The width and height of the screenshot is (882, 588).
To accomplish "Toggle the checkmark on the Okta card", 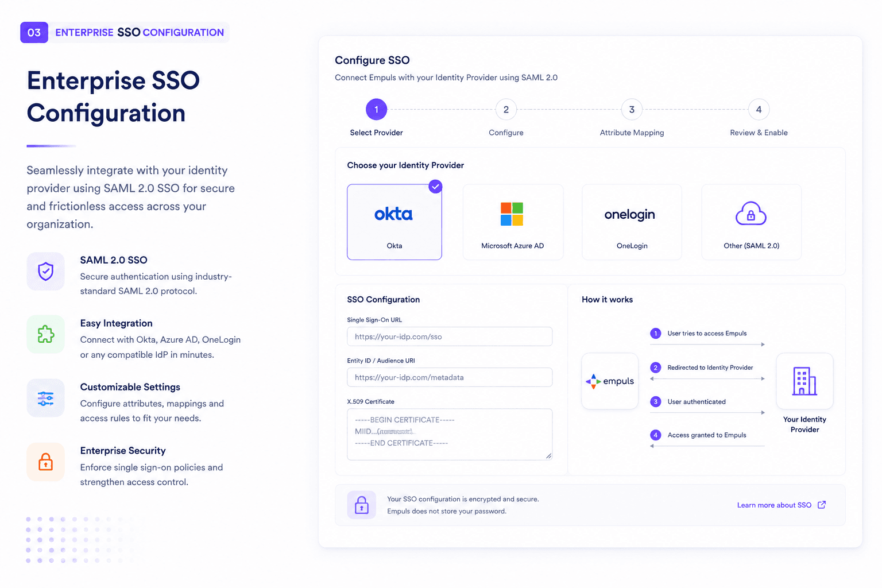I will point(436,186).
